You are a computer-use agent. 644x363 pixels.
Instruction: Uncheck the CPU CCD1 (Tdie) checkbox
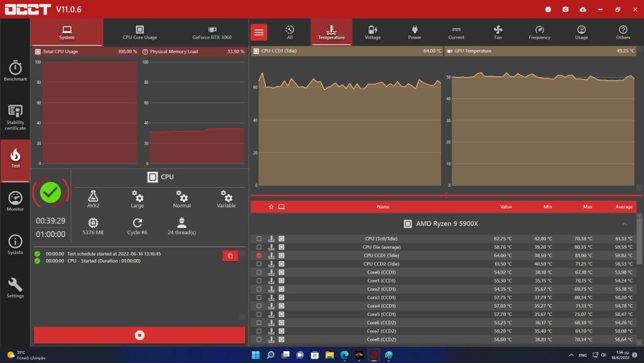coord(259,256)
